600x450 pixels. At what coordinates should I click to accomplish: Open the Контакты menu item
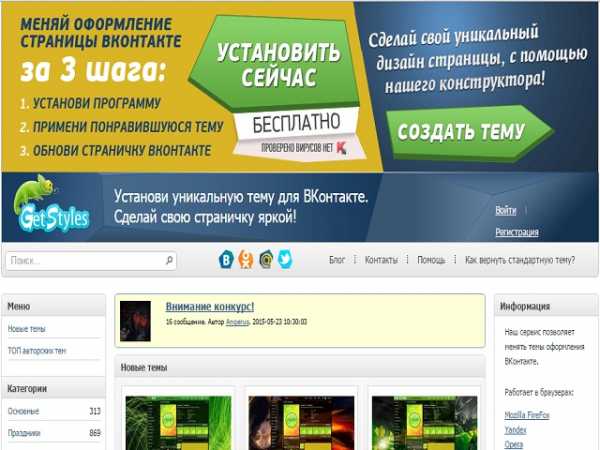coord(381,260)
